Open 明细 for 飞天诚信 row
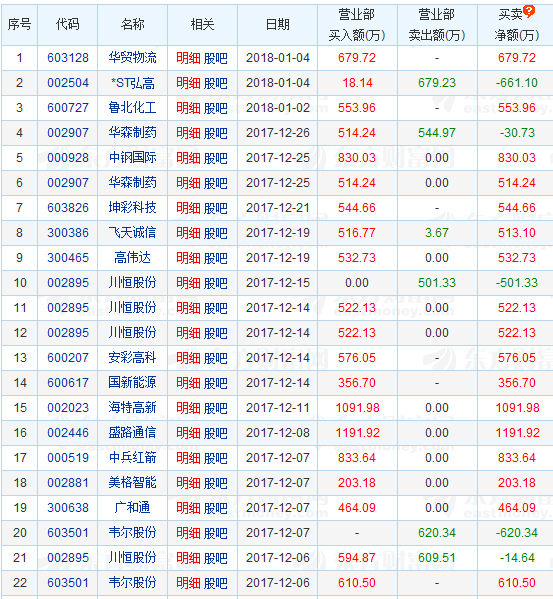This screenshot has height=599, width=553. (x=188, y=233)
